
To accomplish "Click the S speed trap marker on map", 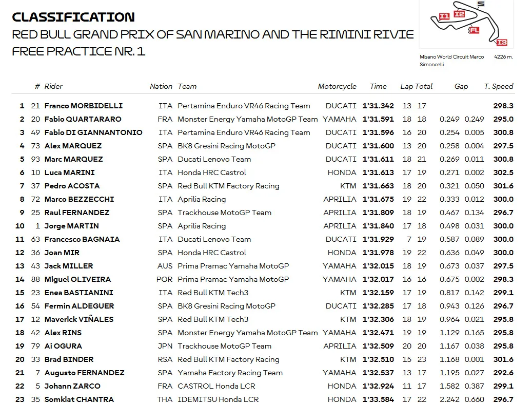I will [x=481, y=4].
